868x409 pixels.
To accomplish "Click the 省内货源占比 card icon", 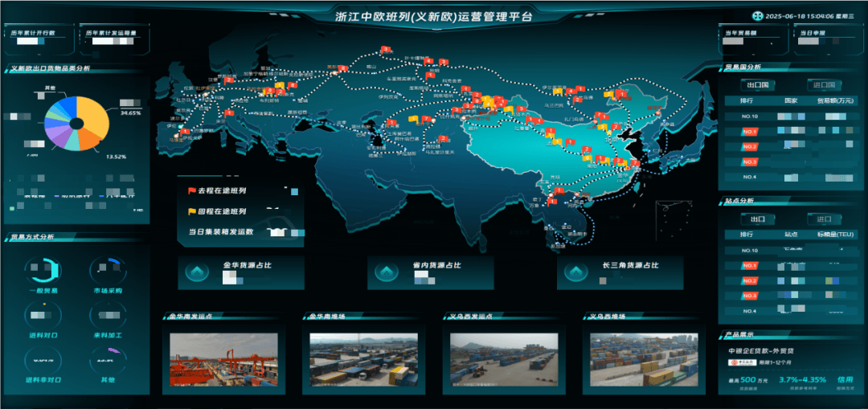I will 387,272.
